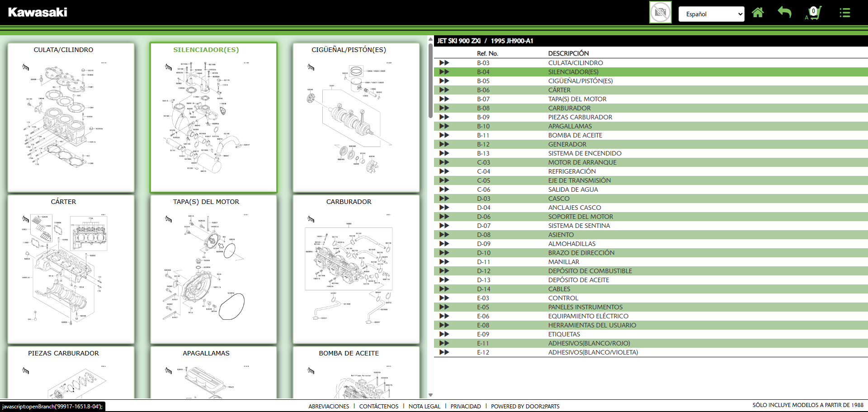
Task: Select MOTOR DE ARRANQUE in the list
Action: tap(582, 162)
